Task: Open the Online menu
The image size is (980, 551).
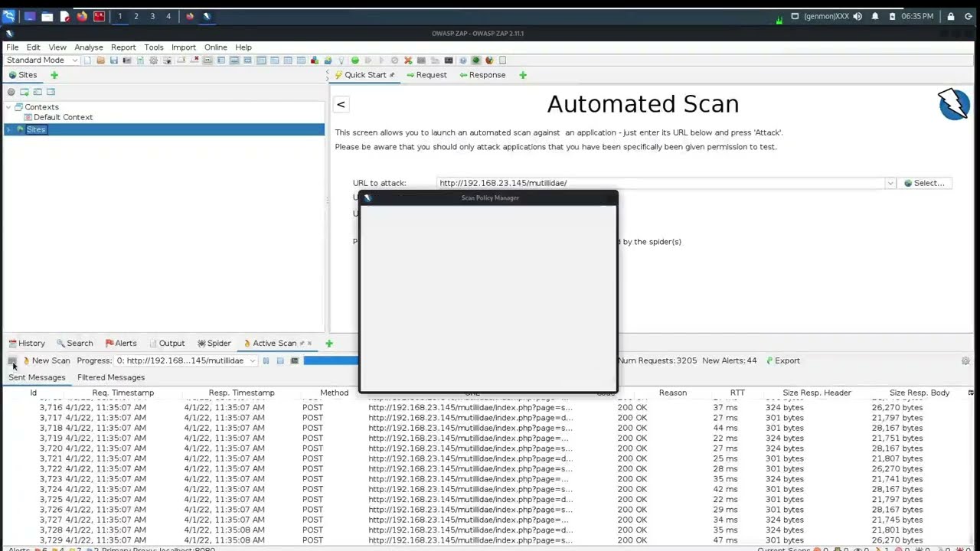Action: (216, 47)
